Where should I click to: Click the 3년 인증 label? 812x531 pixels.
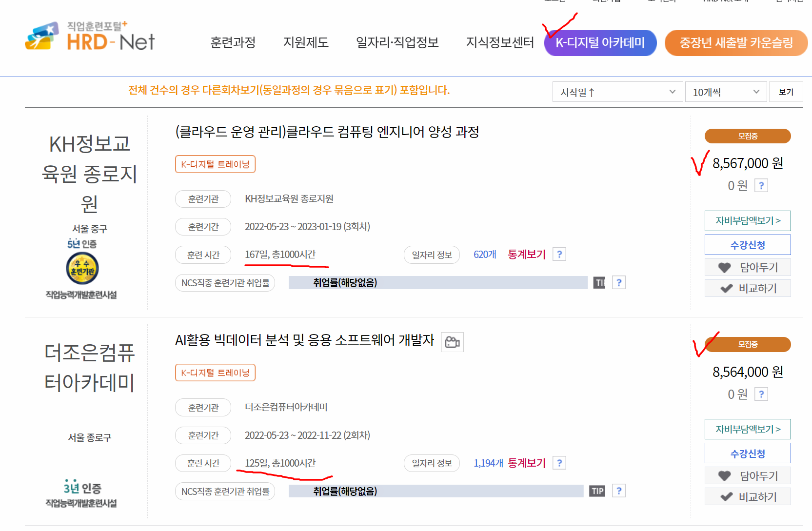tap(82, 488)
